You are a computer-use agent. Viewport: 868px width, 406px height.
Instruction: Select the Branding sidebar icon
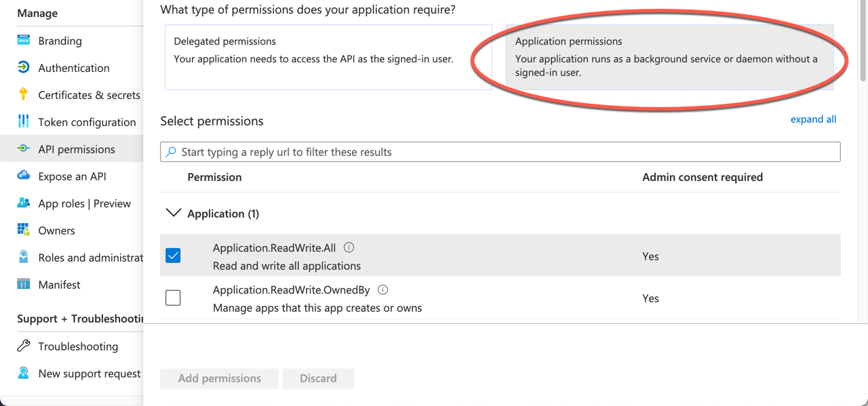[22, 41]
